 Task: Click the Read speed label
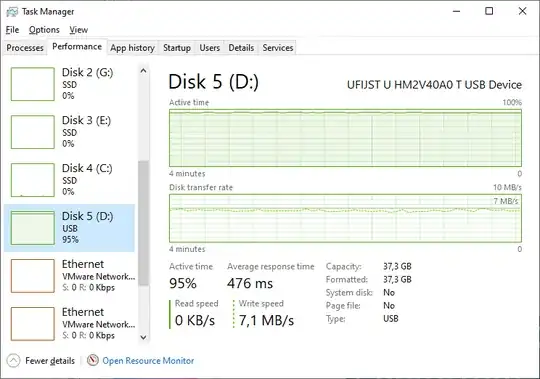196,304
